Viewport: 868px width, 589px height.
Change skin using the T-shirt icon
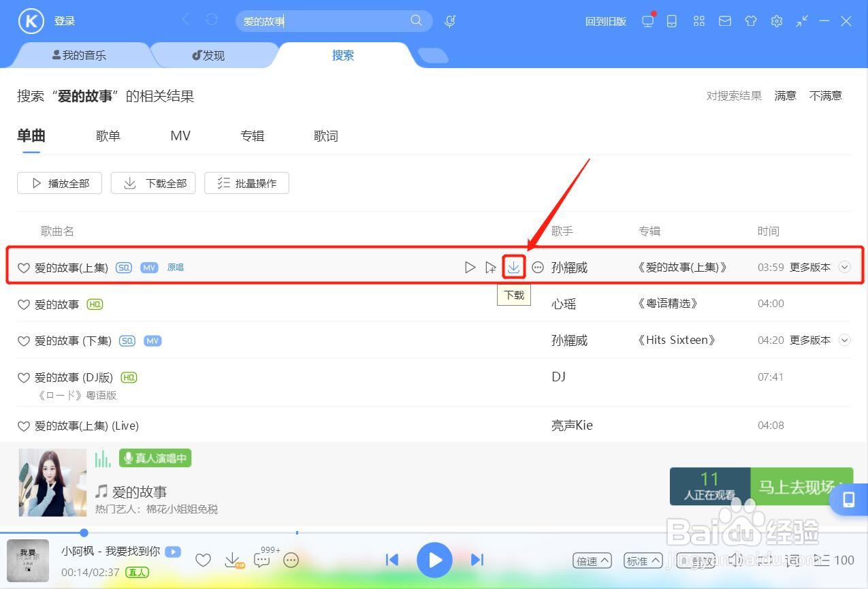(750, 21)
